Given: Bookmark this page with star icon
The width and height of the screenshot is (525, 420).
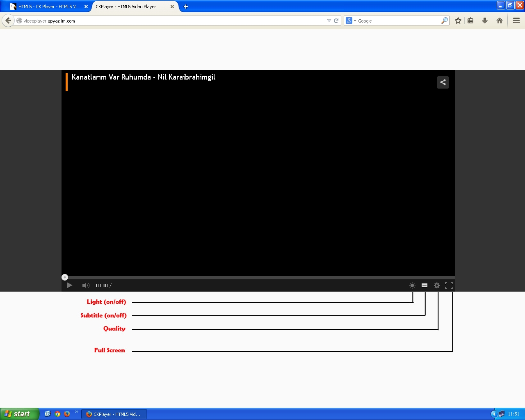Looking at the screenshot, I should (x=458, y=21).
